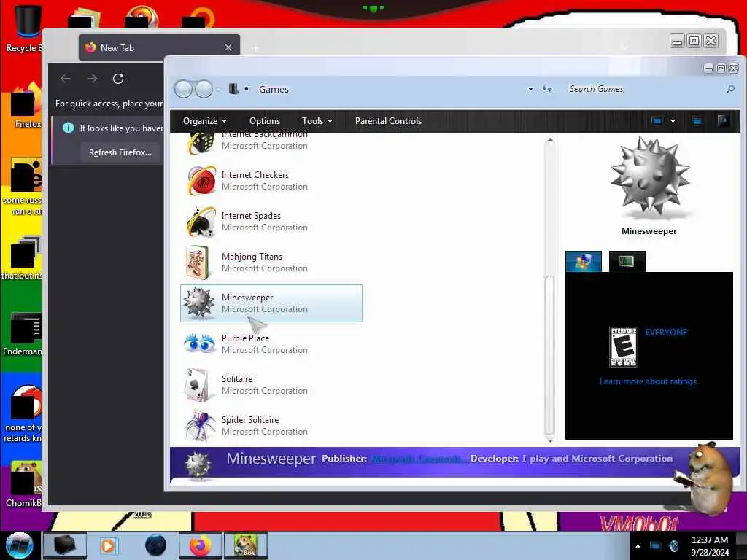Click the Games breadcrumb in address bar
Image resolution: width=747 pixels, height=560 pixels.
(x=274, y=89)
